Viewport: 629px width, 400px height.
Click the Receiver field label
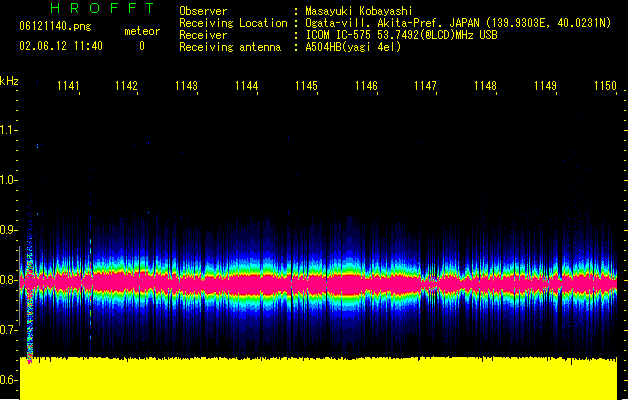(x=203, y=35)
